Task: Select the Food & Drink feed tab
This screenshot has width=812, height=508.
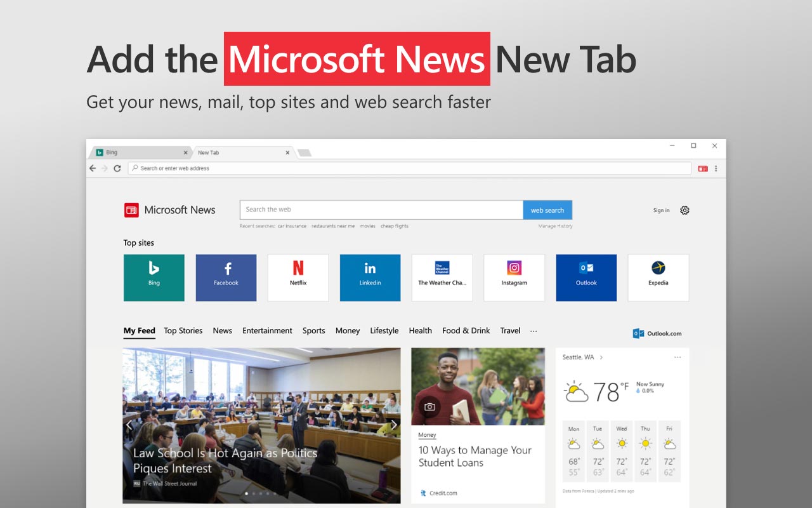Action: [466, 331]
